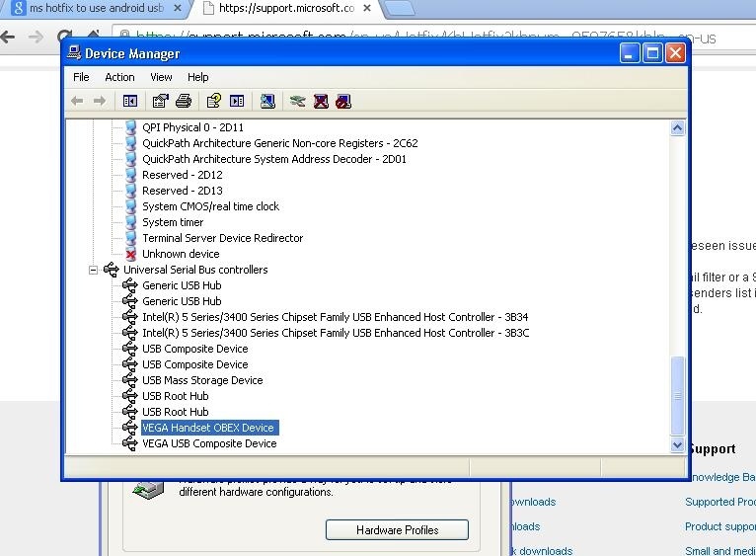Screen dimensions: 756x556
Task: Select the Host Controller - 3B34 entry
Action: (336, 317)
